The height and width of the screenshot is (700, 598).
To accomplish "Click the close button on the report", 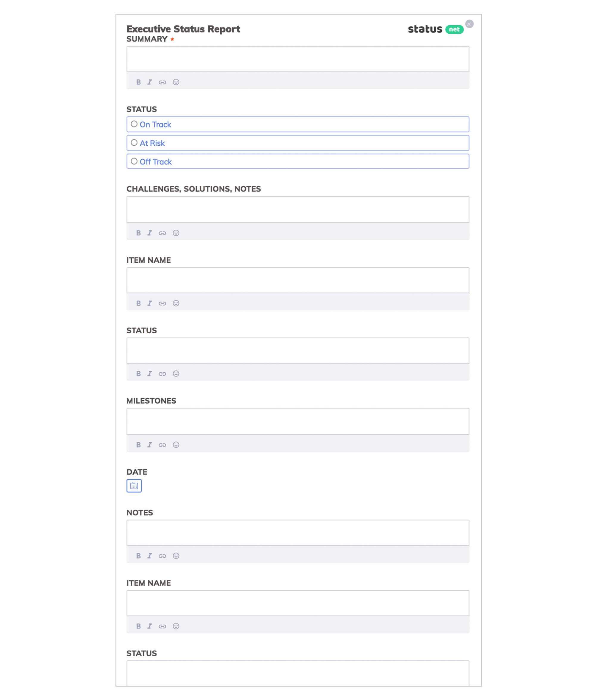I will point(469,24).
